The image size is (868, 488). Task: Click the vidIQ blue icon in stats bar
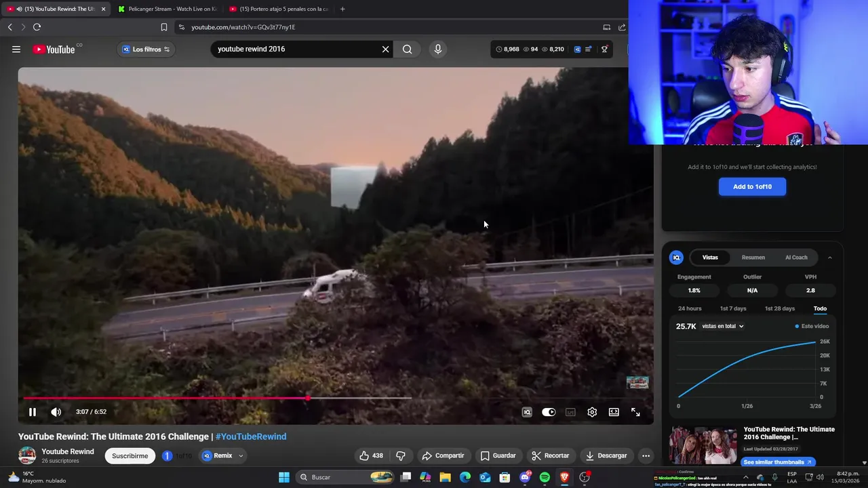(x=577, y=49)
